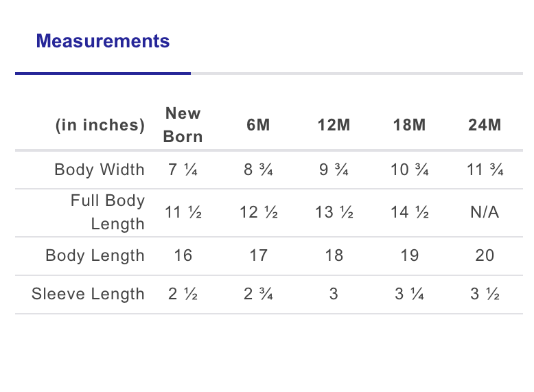Click the Sleeve Length row label

click(88, 295)
